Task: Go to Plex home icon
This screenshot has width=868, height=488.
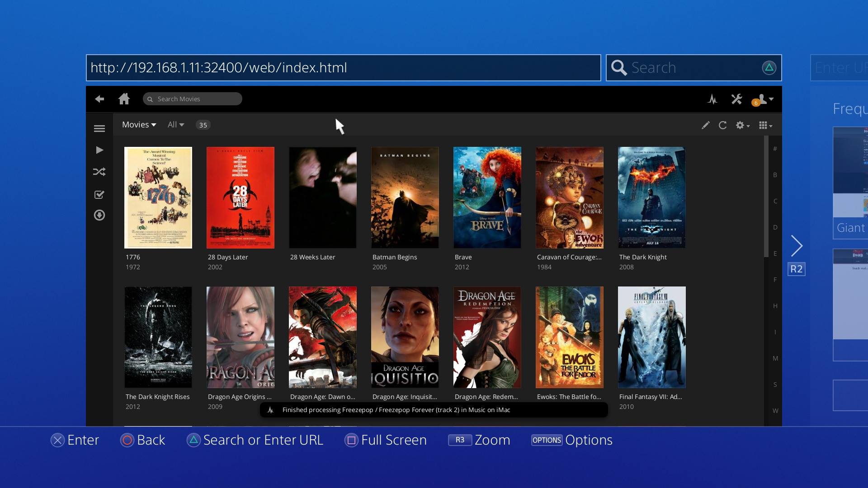Action: tap(124, 99)
